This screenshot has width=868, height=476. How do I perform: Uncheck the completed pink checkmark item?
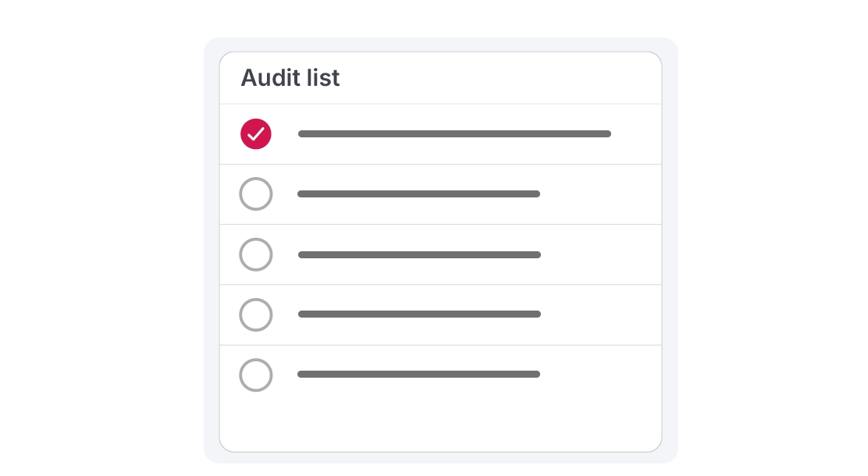pos(256,134)
